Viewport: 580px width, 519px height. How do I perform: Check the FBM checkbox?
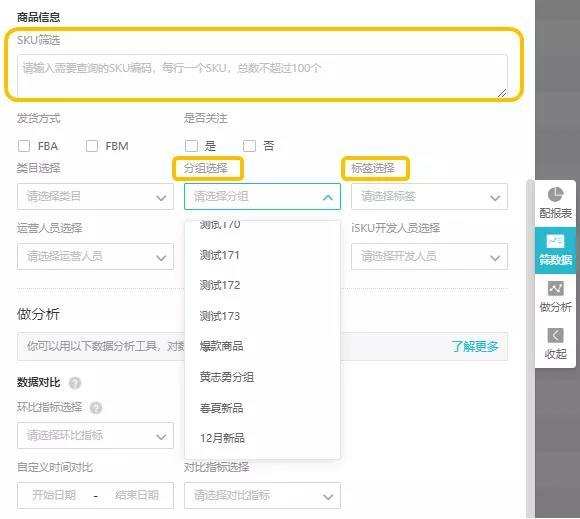[x=92, y=146]
